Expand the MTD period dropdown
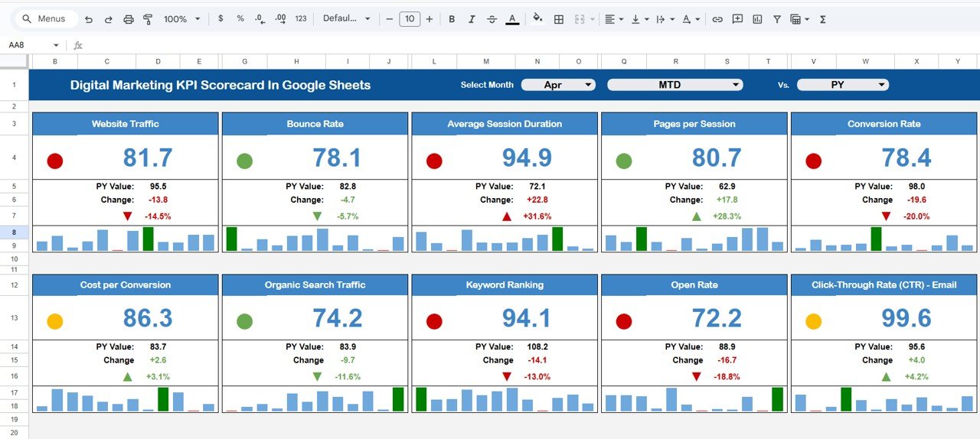Viewport: 980px width, 439px height. click(675, 85)
